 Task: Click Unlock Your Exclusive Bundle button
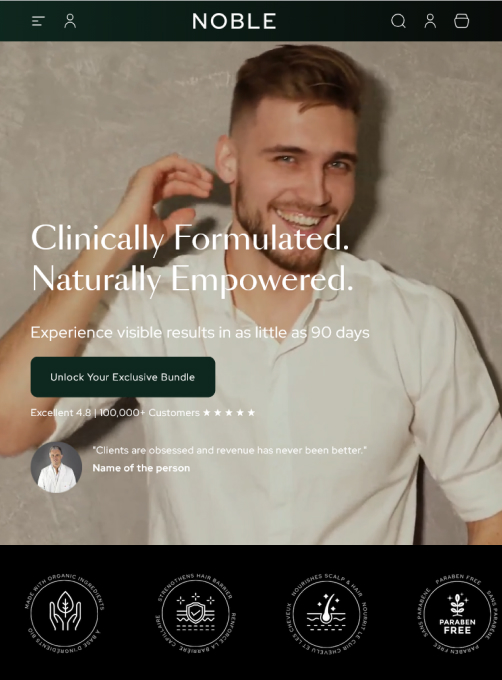coord(123,377)
